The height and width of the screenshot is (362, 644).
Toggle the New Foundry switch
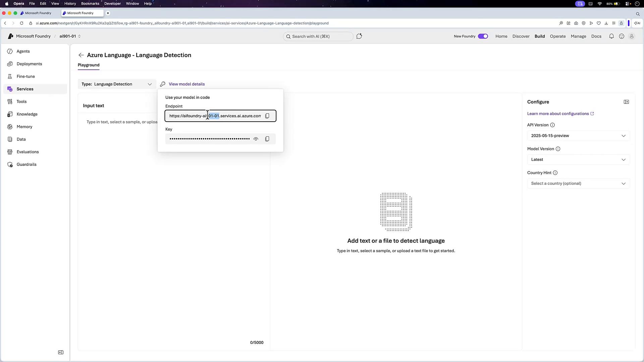click(x=483, y=36)
